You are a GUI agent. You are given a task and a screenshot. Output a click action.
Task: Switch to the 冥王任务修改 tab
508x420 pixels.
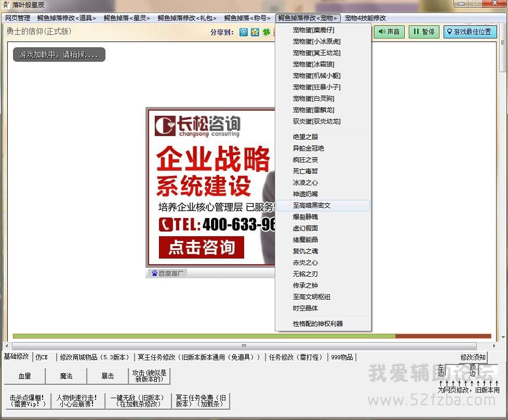coord(199,357)
